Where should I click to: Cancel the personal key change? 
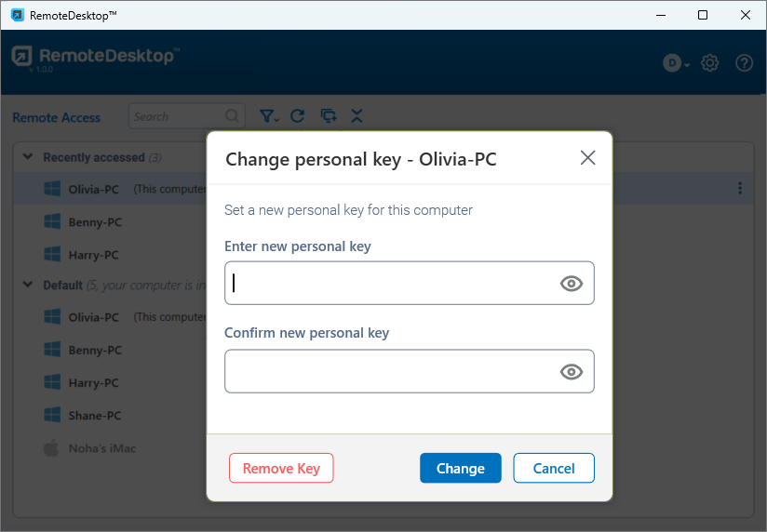[x=553, y=468]
